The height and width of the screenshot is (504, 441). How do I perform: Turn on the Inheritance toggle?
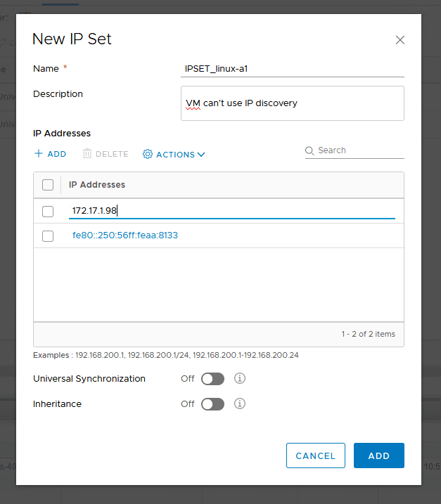pyautogui.click(x=212, y=404)
